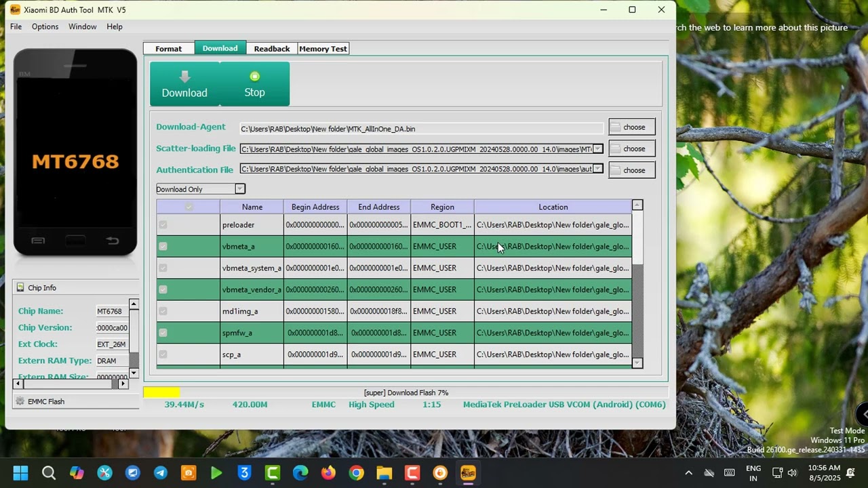Open the Help menu
Viewport: 868px width, 488px height.
click(115, 26)
